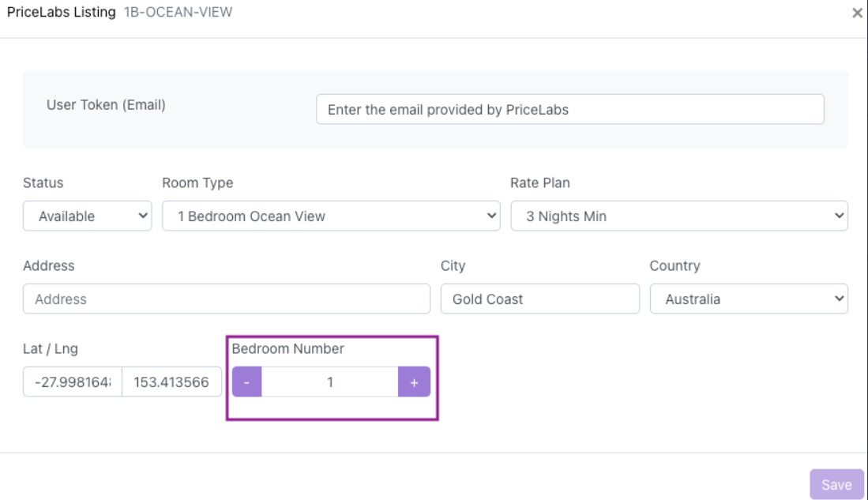The height and width of the screenshot is (500, 868).
Task: Open the Country dropdown showing Australia
Action: coord(749,299)
